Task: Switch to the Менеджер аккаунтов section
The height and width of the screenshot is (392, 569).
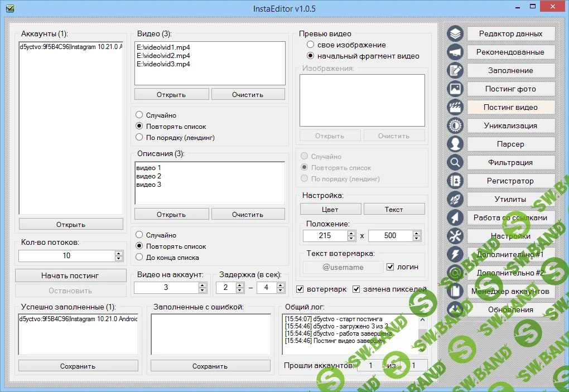Action: click(510, 292)
